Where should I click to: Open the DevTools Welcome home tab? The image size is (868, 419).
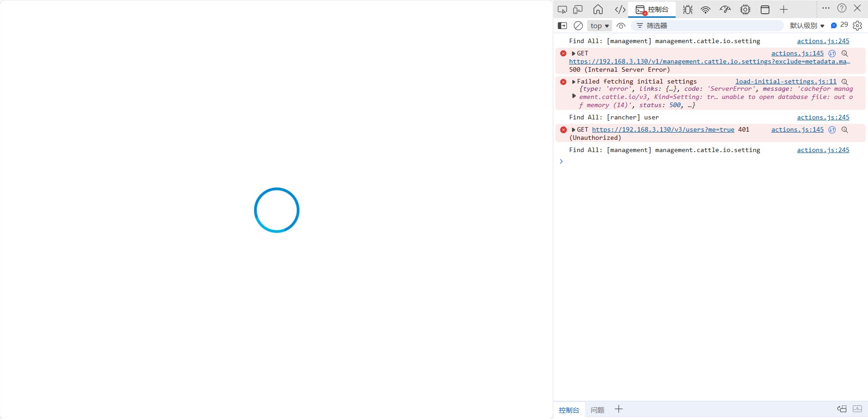tap(598, 10)
